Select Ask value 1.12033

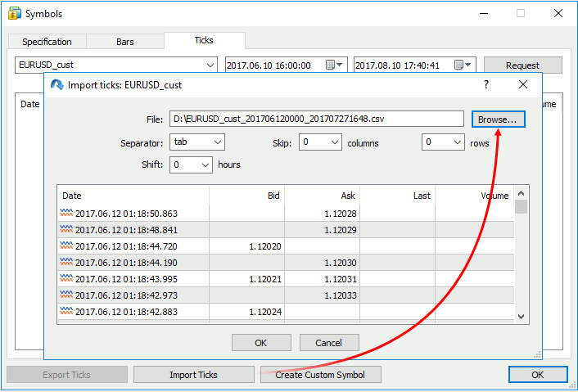(x=341, y=295)
